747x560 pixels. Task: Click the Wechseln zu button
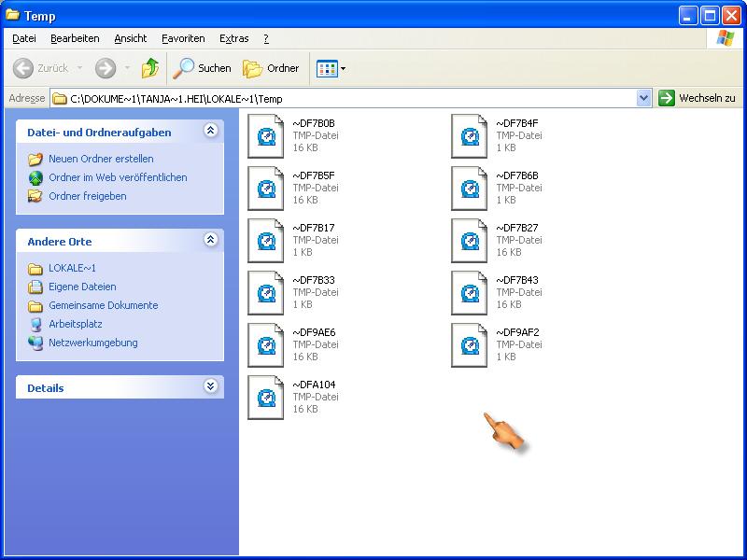698,98
